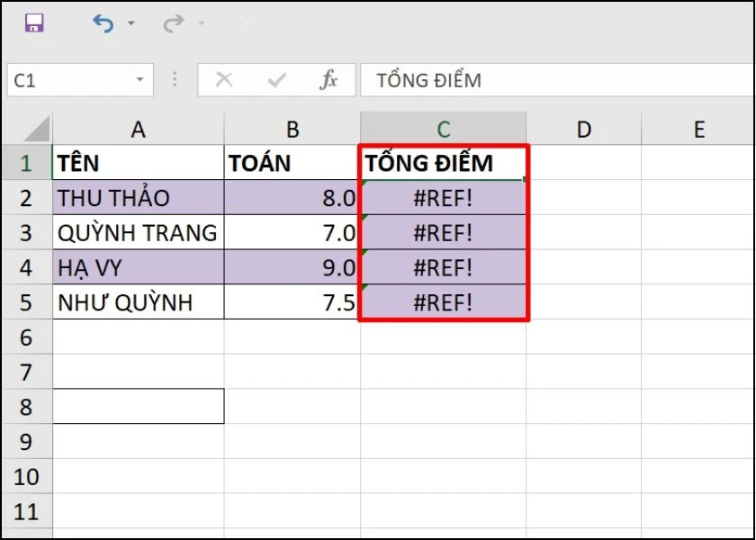Viewport: 756px width, 540px height.
Task: Select row 1 header
Action: (x=26, y=163)
